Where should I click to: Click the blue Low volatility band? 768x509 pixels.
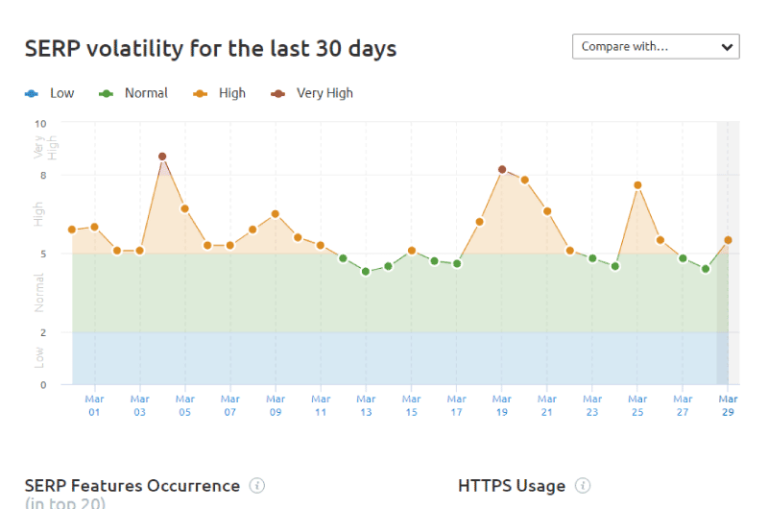(x=400, y=358)
